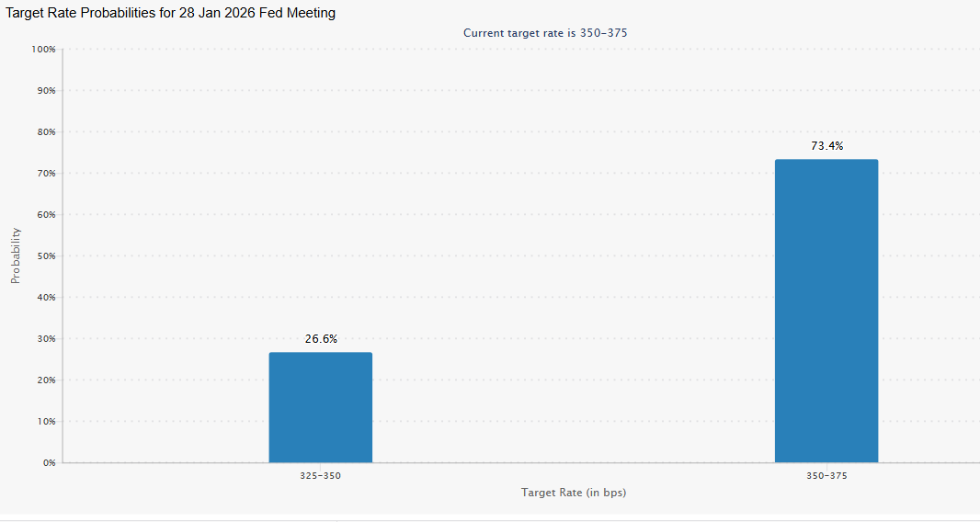Select the 73.4% data label
Screen dimensions: 980x522
click(826, 146)
